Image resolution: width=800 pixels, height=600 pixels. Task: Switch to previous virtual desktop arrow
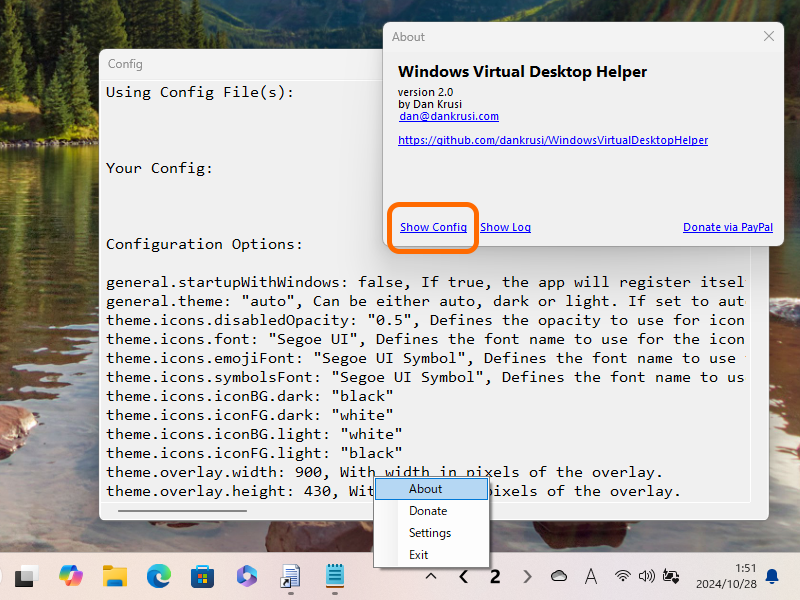[x=464, y=577]
